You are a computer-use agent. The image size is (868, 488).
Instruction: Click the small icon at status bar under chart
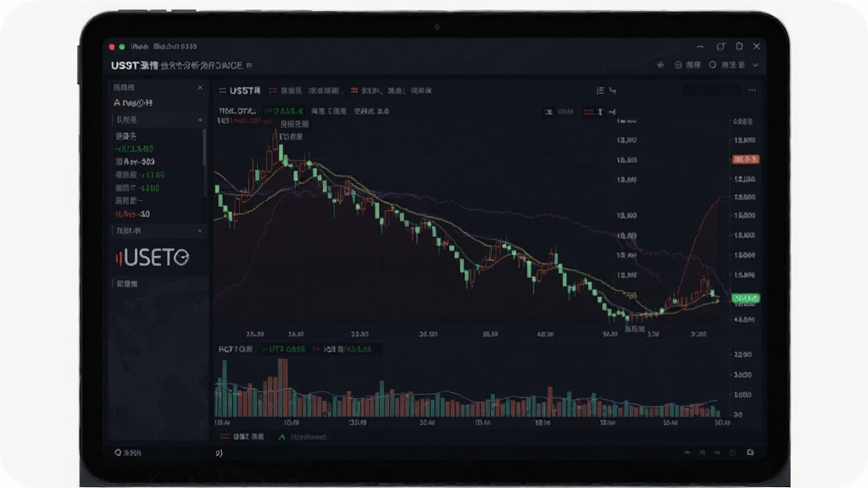tap(220, 452)
